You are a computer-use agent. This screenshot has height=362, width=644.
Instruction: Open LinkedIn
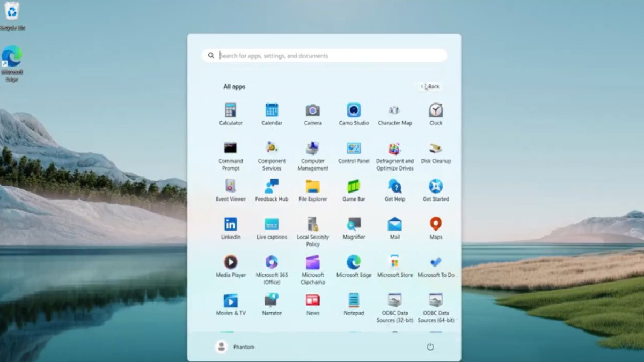pos(231,228)
